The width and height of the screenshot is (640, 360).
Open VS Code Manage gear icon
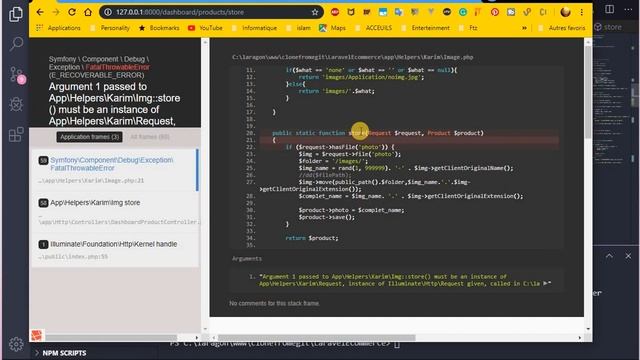pyautogui.click(x=16, y=344)
